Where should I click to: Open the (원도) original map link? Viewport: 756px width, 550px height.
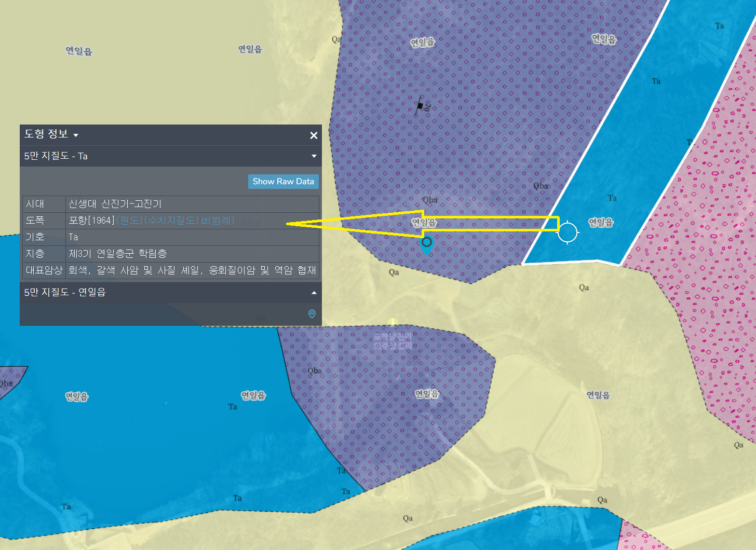(x=129, y=221)
